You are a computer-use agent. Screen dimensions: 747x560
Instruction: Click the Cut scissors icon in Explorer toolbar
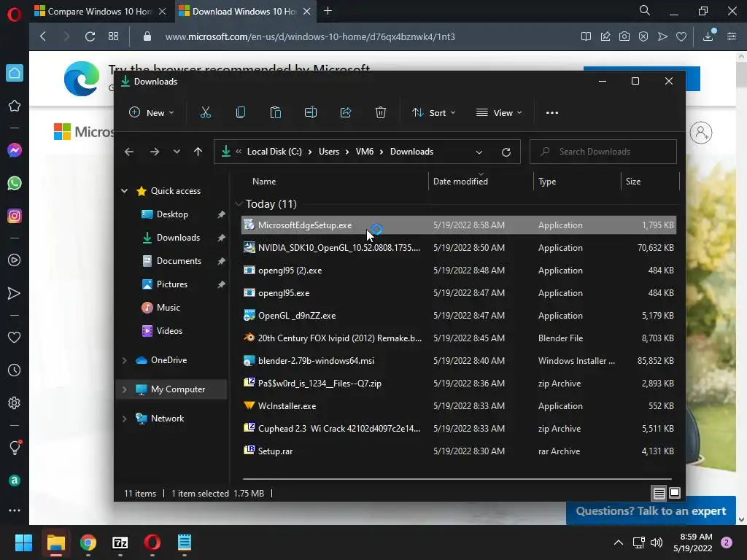[205, 113]
